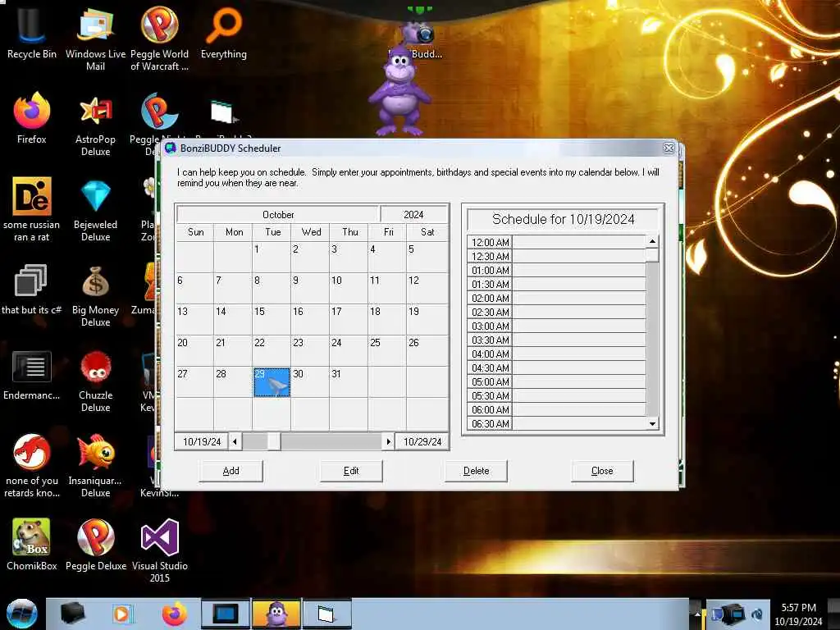840x630 pixels.
Task: Open the 'some russian ran a rat' icon
Action: tap(32, 209)
